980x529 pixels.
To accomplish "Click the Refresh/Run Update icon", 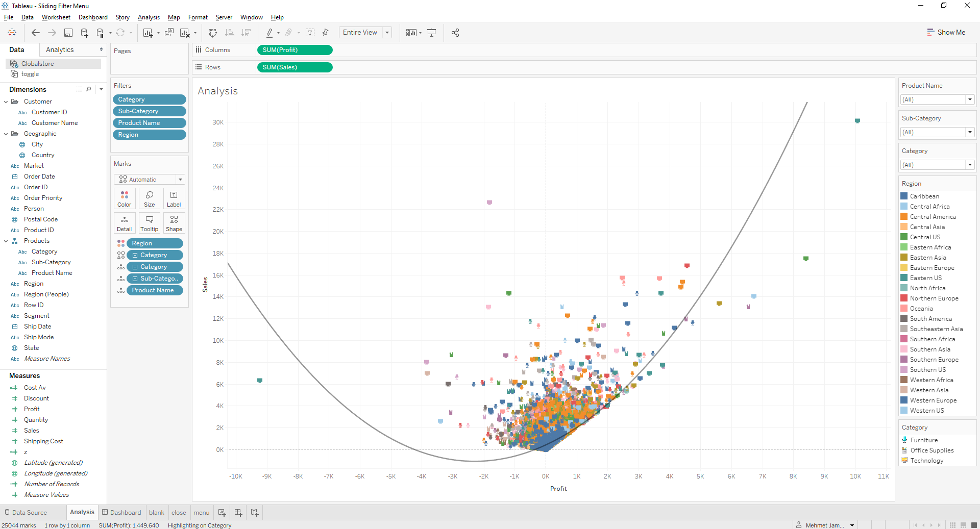I will 120,33.
